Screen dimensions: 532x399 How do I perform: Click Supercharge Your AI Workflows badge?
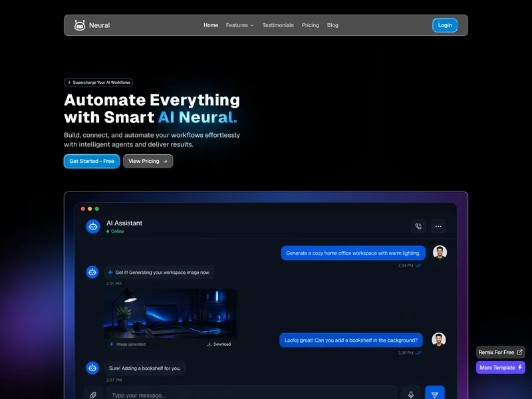[x=98, y=82]
